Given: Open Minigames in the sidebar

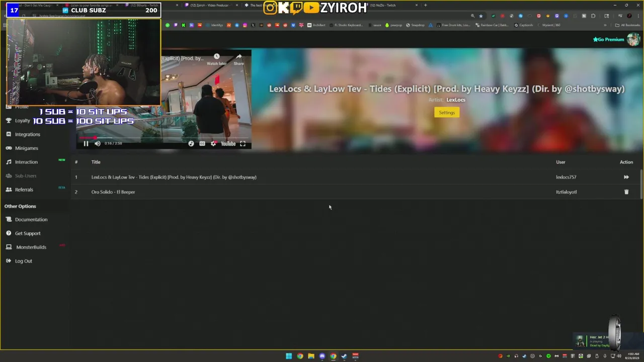Looking at the screenshot, I should 26,148.
